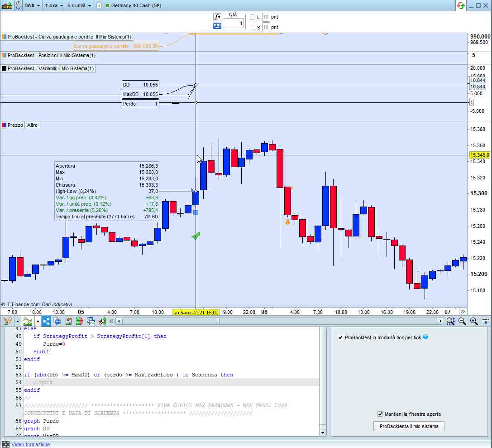Toggle 'Mantieni la finestra aperta' checkbox
Viewport: 492px width, 448px height.
tap(380, 414)
